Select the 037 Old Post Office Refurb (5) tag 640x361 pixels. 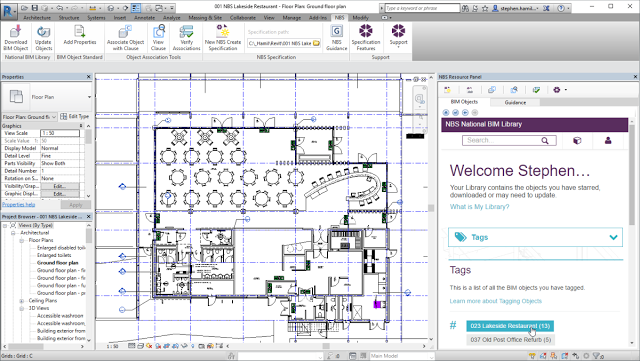(x=510, y=340)
